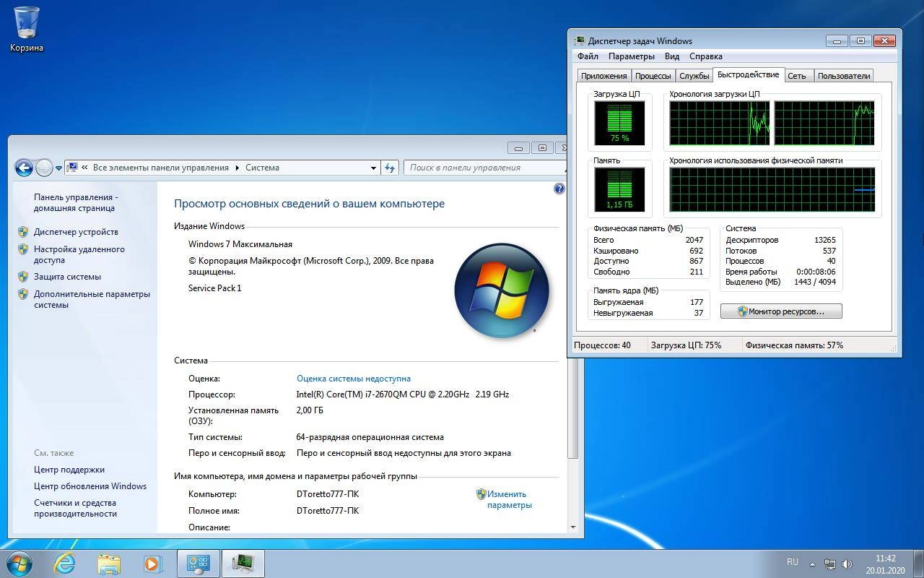The width and height of the screenshot is (924, 578).
Task: Click the Windows Start orb
Action: 19,564
